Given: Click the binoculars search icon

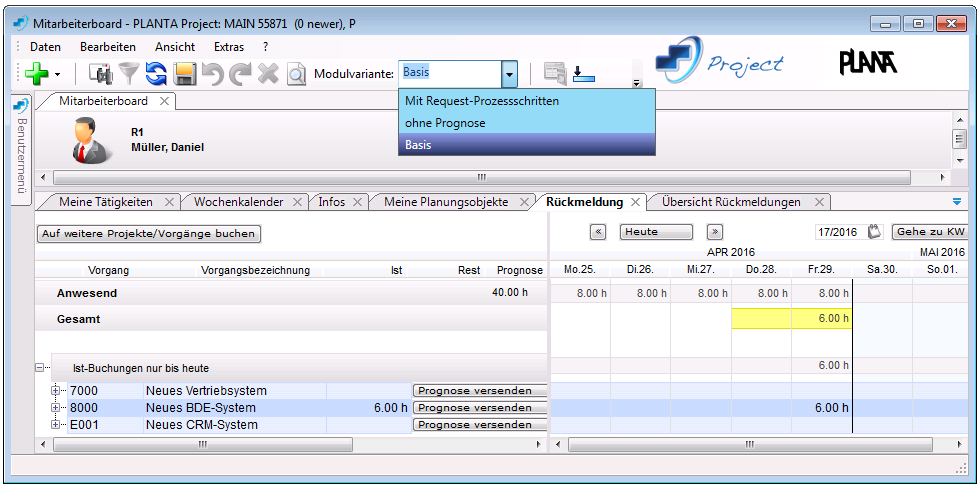Looking at the screenshot, I should pos(101,73).
